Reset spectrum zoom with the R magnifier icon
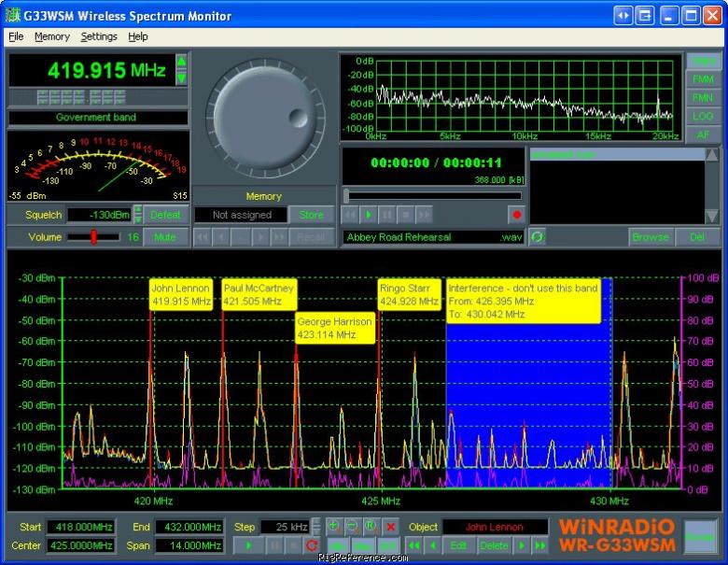This screenshot has height=565, width=728. pyautogui.click(x=371, y=527)
